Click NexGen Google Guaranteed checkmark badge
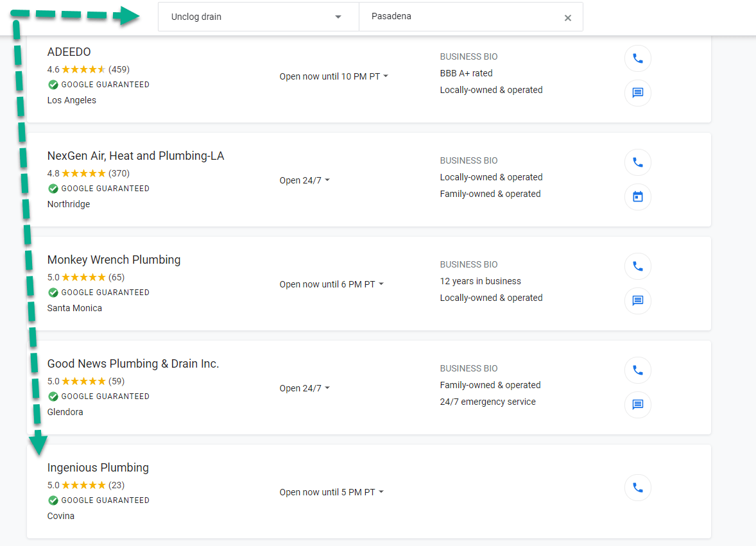 click(x=53, y=189)
